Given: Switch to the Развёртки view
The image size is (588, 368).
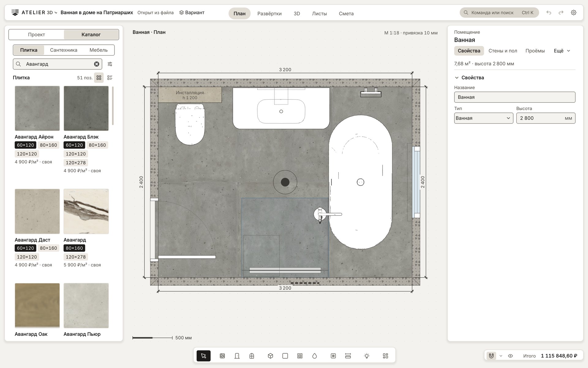Looking at the screenshot, I should click(269, 13).
